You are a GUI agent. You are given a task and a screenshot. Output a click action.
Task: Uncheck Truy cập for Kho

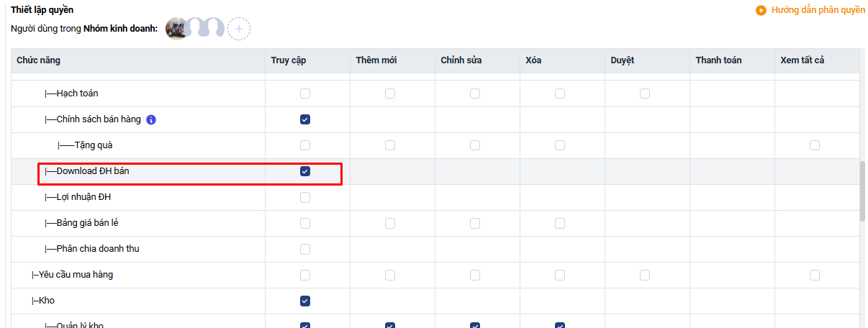pos(305,301)
